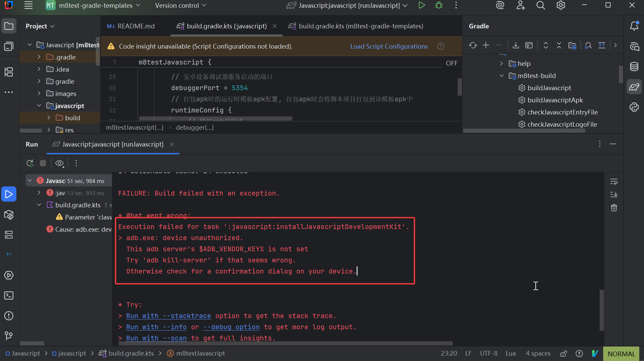Click the green Run button in title bar
The height and width of the screenshot is (361, 644).
coord(421,5)
